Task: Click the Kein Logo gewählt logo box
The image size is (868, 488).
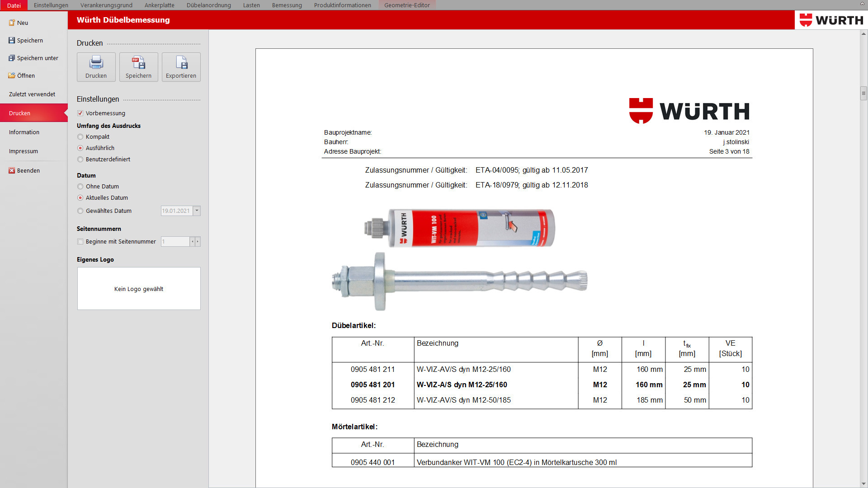Action: click(139, 288)
